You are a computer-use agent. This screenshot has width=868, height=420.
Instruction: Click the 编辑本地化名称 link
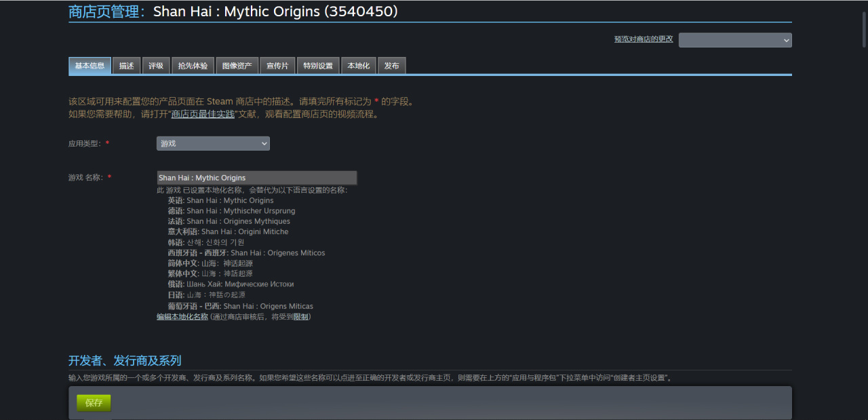(x=182, y=317)
